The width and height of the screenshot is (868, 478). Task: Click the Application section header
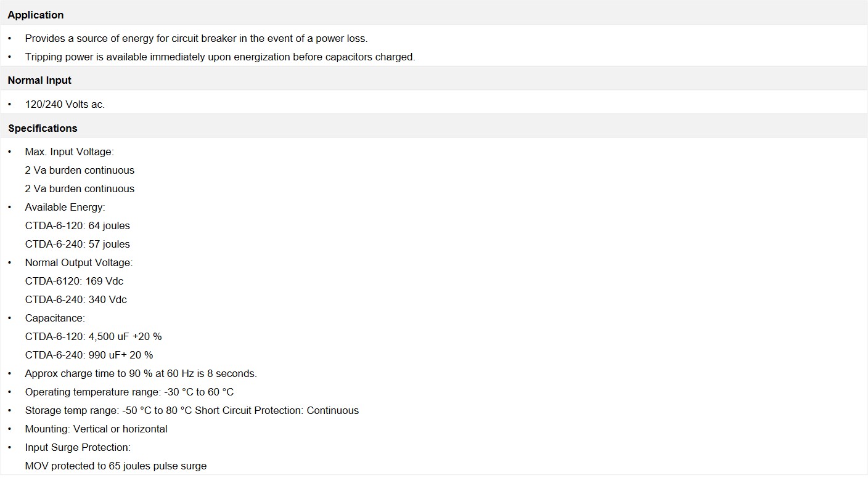[433, 14]
